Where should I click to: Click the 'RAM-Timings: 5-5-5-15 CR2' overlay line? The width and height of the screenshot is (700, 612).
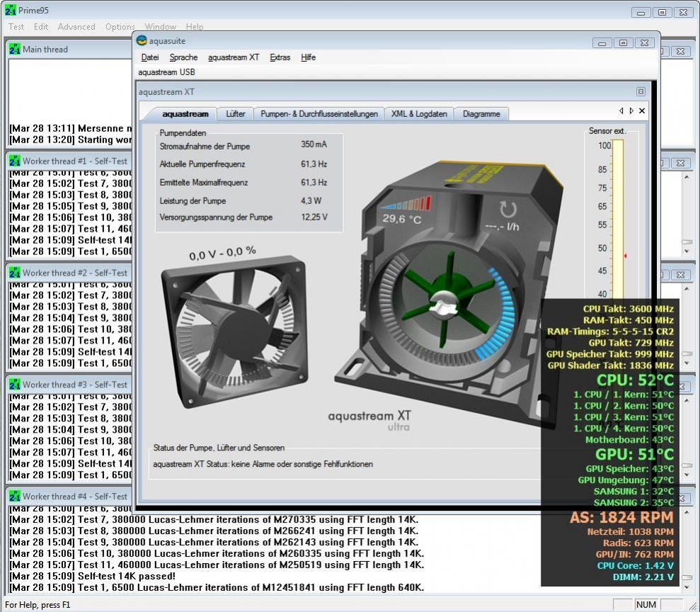[x=610, y=331]
